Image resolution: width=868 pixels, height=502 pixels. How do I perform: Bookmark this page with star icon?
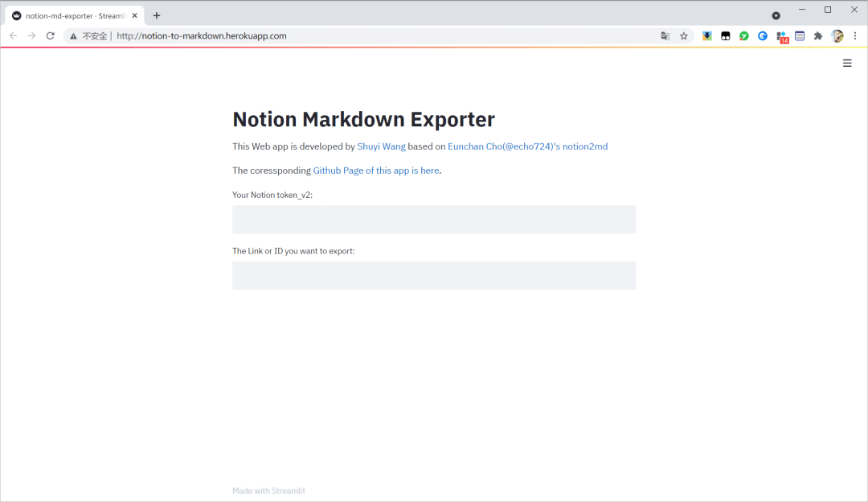click(x=684, y=36)
